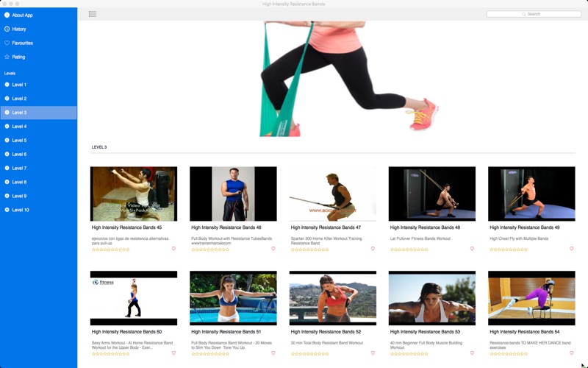Open the Resistance Bands 54 video thumbnail
The height and width of the screenshot is (368, 588).
pos(531,298)
